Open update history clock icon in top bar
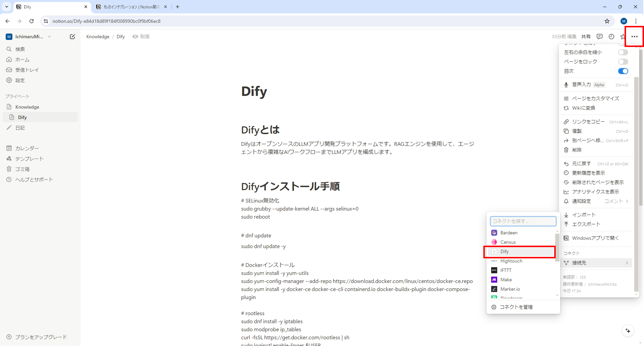 (x=611, y=37)
